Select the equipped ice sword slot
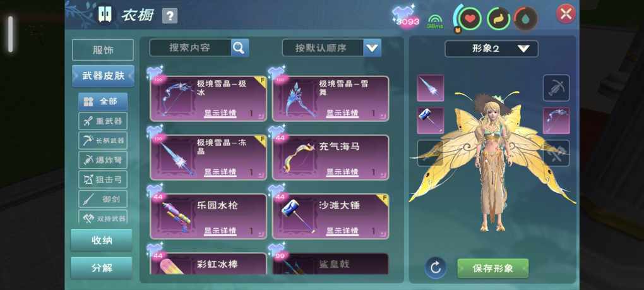The width and height of the screenshot is (644, 290). click(x=431, y=88)
